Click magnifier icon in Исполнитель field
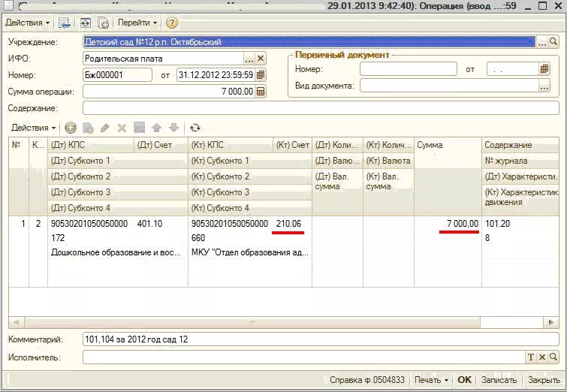The image size is (567, 392). coord(553,357)
